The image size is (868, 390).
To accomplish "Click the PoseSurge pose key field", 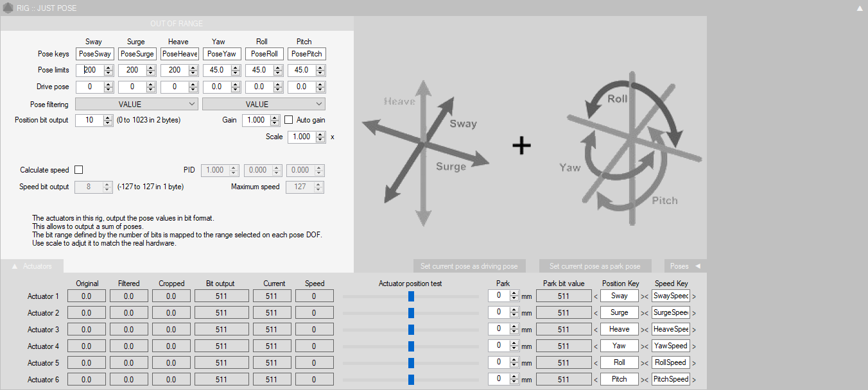I will [x=137, y=54].
